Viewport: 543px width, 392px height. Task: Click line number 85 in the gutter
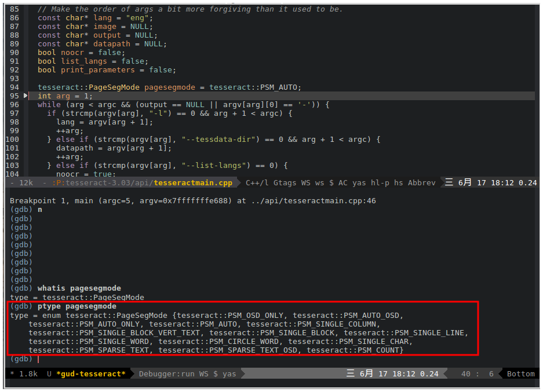pyautogui.click(x=14, y=9)
